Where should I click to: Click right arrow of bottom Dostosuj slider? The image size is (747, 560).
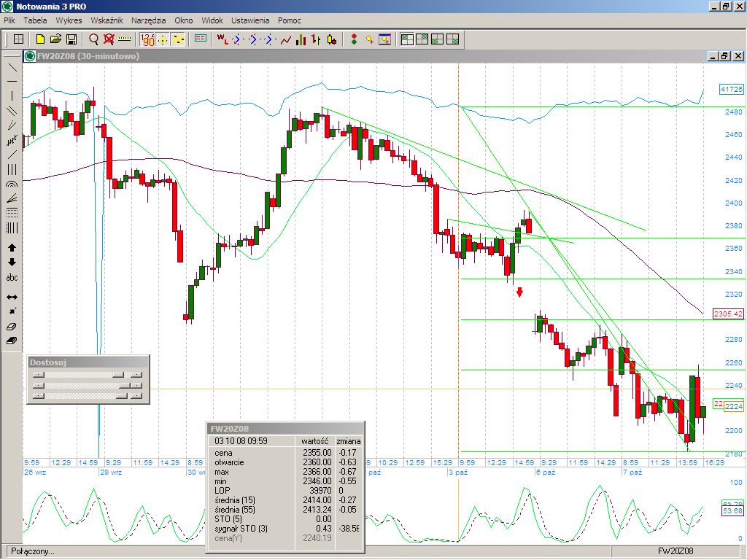(136, 396)
